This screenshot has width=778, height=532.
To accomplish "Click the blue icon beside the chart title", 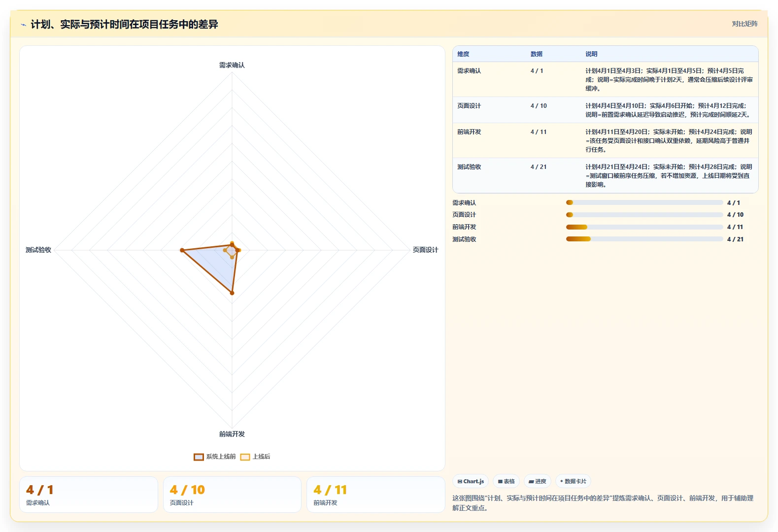I will click(23, 25).
